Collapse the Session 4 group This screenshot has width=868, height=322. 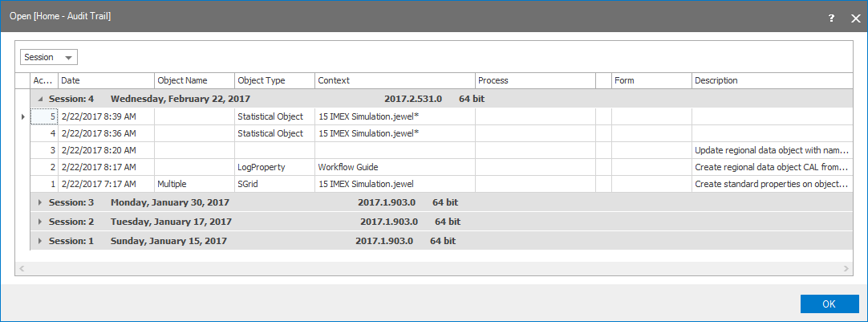(40, 100)
